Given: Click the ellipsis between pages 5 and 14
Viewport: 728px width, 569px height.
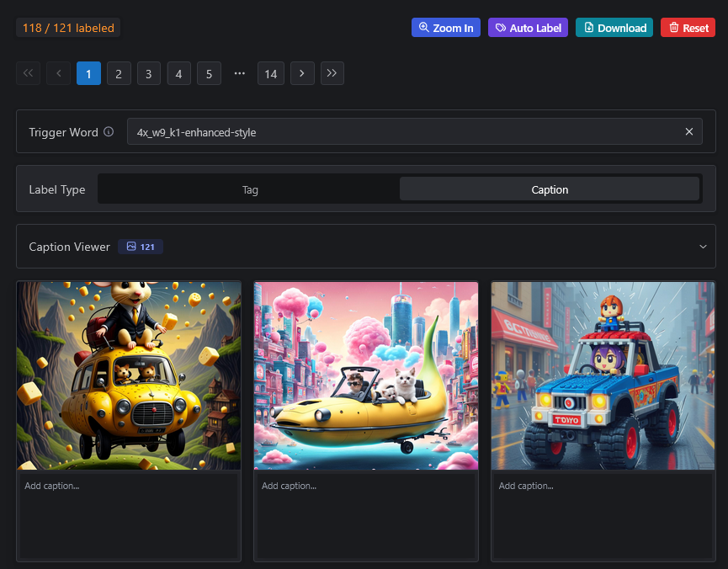Looking at the screenshot, I should (239, 74).
